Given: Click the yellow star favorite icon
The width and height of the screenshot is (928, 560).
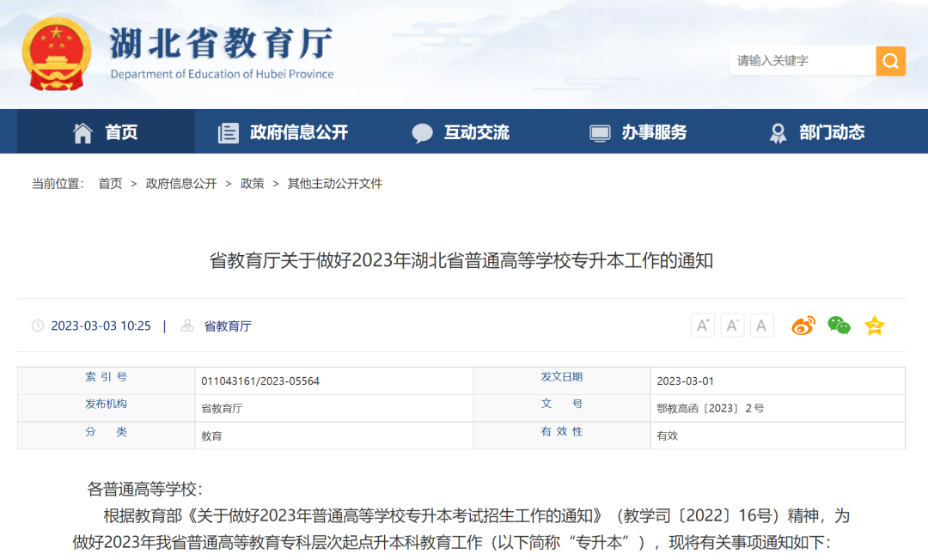Looking at the screenshot, I should coord(874,325).
